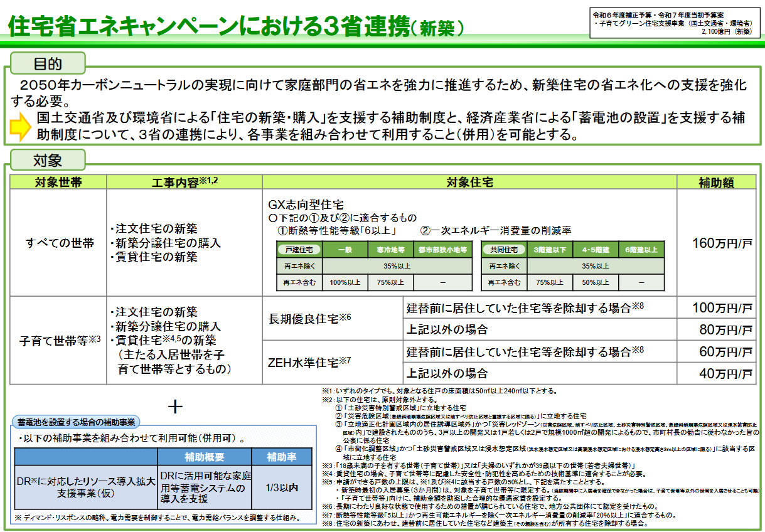This screenshot has width=765, height=532.
Task: Click the 対象 section label
Action: (48, 161)
